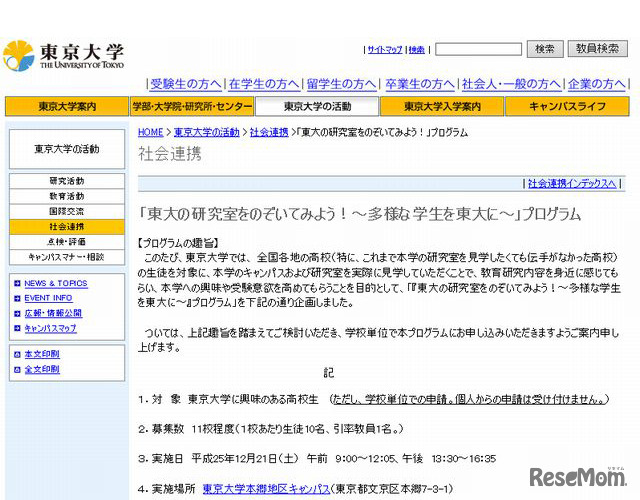Click the University of Tokyo ginkgo logo
The width and height of the screenshot is (640, 500).
(x=19, y=56)
